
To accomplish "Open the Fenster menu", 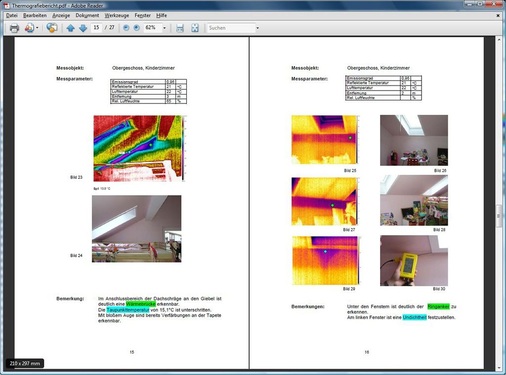I will tap(143, 15).
